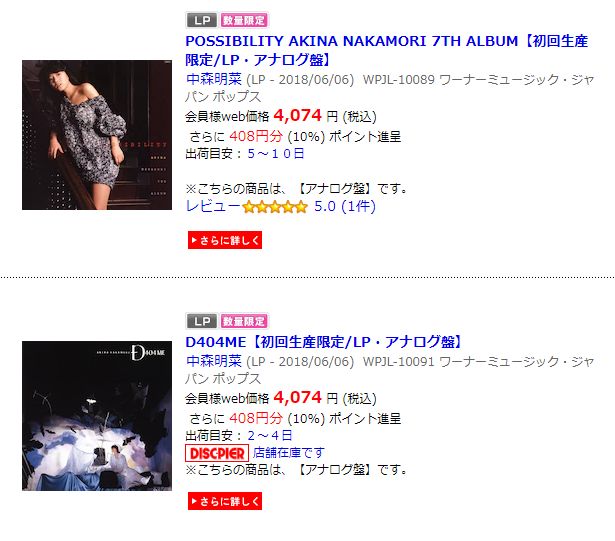615x541 pixels.
Task: Click the DISCPIER store logo
Action: click(x=217, y=453)
